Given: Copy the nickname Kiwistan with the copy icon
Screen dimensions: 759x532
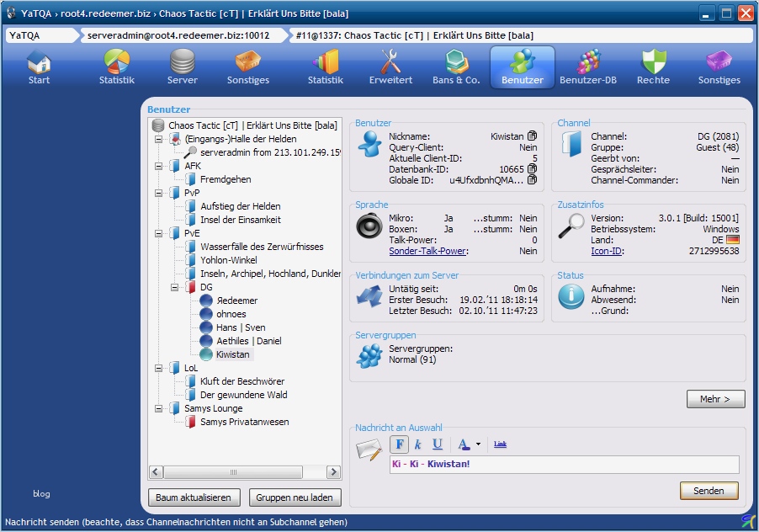Looking at the screenshot, I should 532,136.
